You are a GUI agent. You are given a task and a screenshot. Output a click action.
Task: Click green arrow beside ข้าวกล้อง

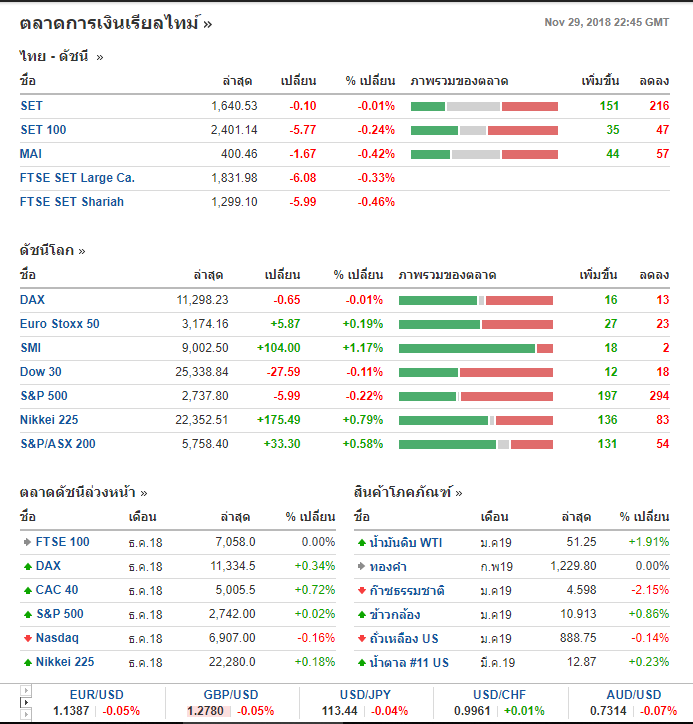point(362,615)
